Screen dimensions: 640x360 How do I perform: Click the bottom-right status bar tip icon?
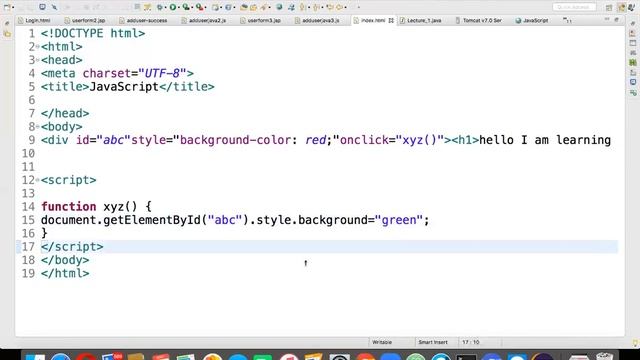pyautogui.click(x=636, y=342)
